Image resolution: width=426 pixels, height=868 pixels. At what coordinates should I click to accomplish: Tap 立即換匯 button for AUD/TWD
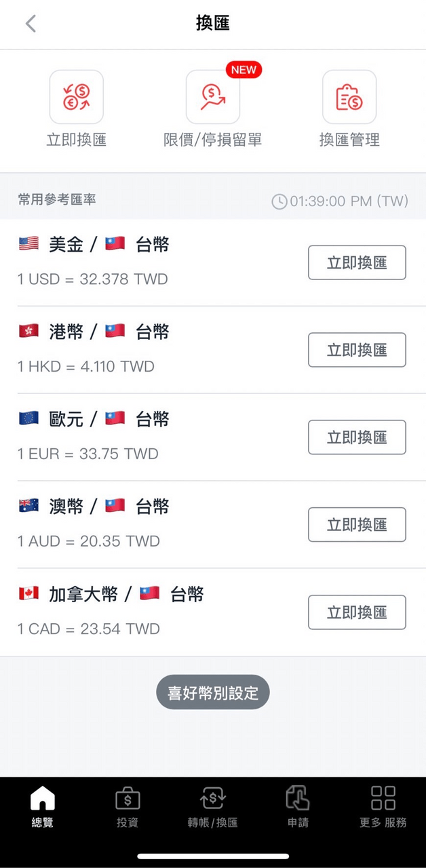(x=357, y=525)
